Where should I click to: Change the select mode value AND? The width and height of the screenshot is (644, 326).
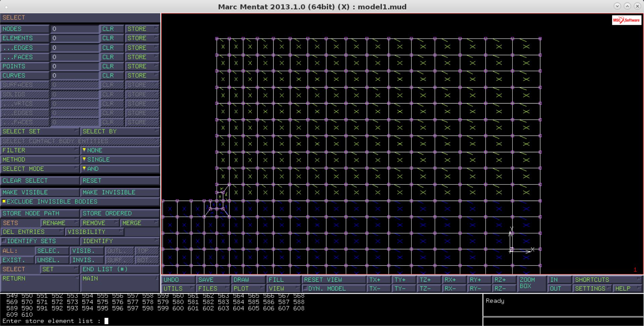click(120, 169)
